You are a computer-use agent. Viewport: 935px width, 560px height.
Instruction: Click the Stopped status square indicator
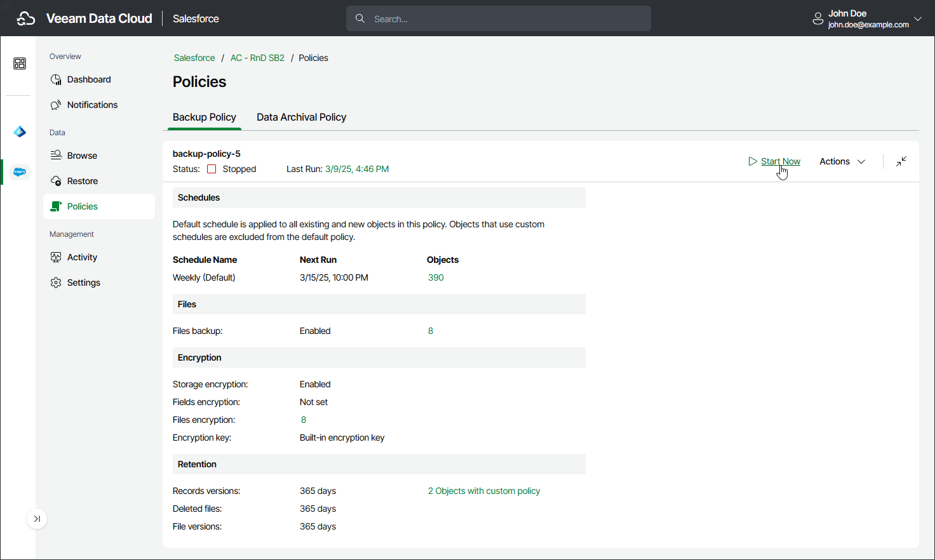pyautogui.click(x=212, y=169)
